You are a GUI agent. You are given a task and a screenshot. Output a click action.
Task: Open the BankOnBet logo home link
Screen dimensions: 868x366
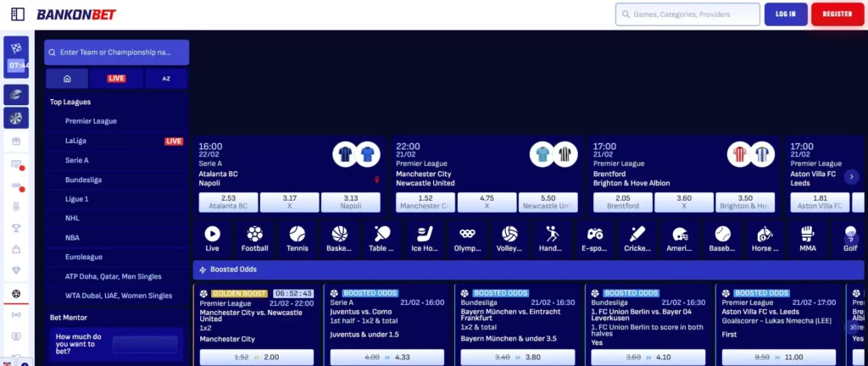tap(76, 14)
